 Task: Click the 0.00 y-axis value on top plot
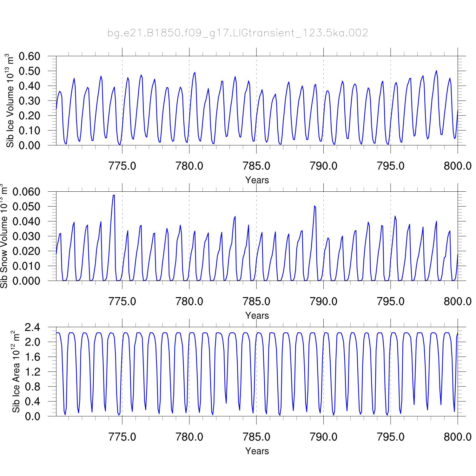[30, 145]
